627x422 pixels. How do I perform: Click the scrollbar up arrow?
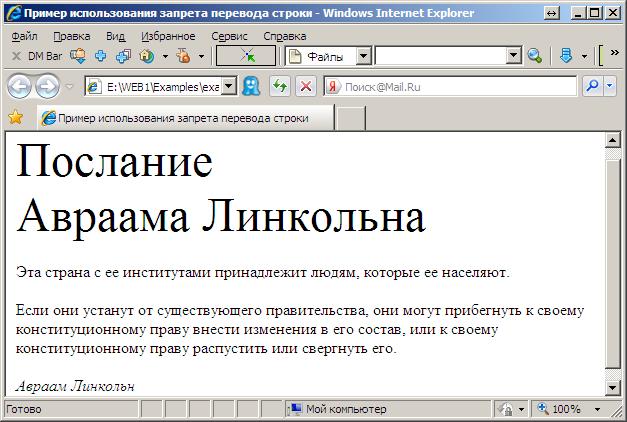point(613,140)
